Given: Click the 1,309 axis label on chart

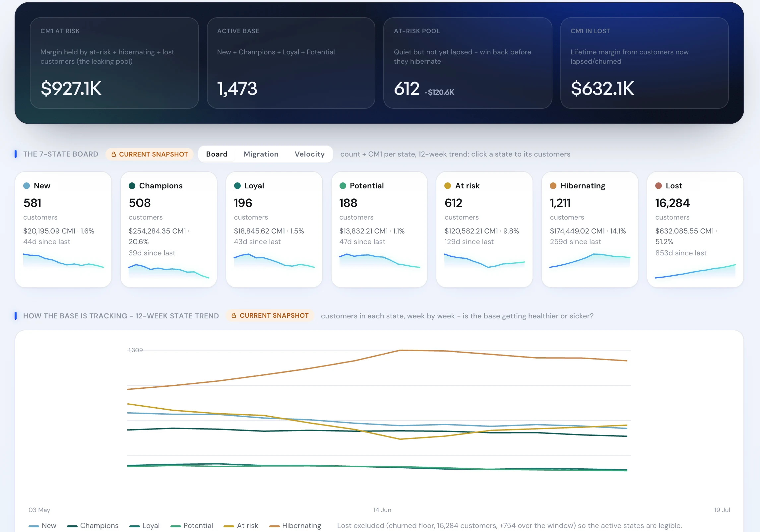Looking at the screenshot, I should coord(135,350).
